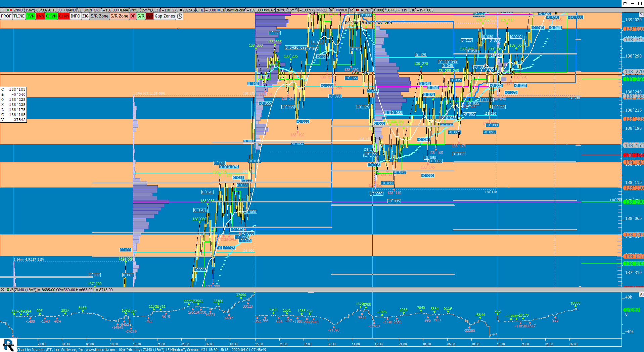The width and height of the screenshot is (644, 352).
Task: Restore the window using title bar restore icon
Action: pos(625,3)
